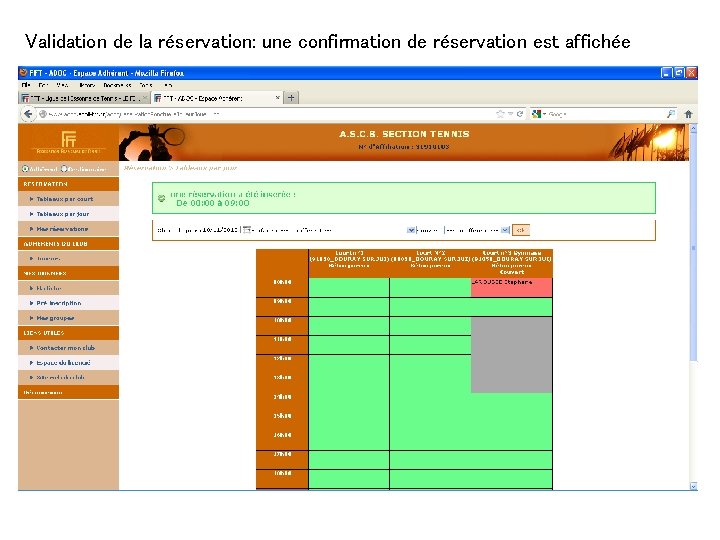Click the Court n°1 slot at 08h00
Screen dimensions: 720x540
(349, 287)
